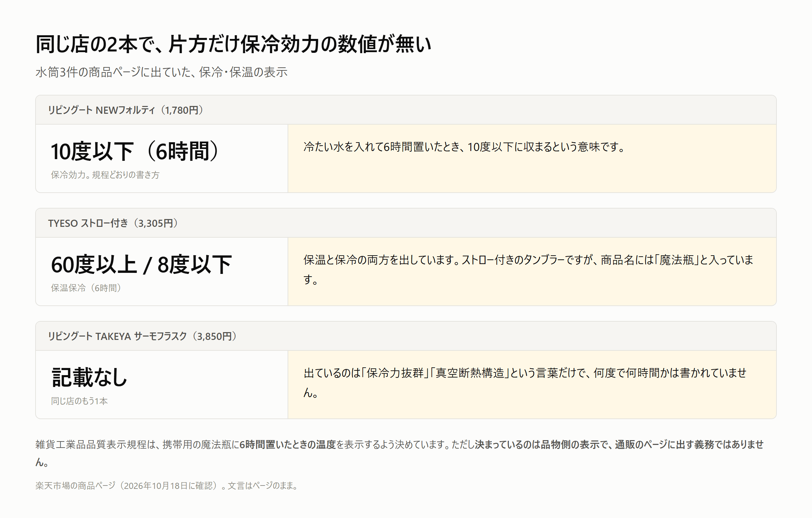Image resolution: width=812 pixels, height=518 pixels.
Task: Click the paragraph starting 雑貨工業品品質表示規程は
Action: (400, 453)
